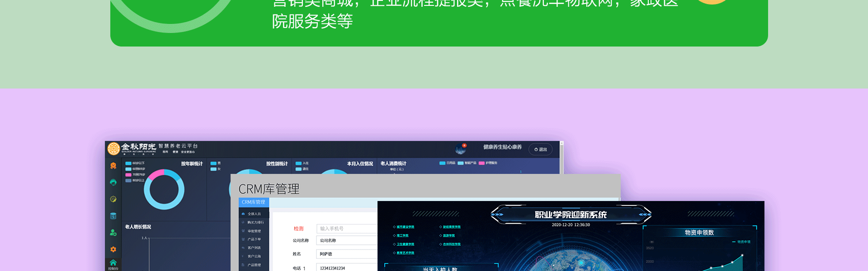Click the 老人增长情况 chart title
This screenshot has height=271, width=868.
tap(138, 227)
